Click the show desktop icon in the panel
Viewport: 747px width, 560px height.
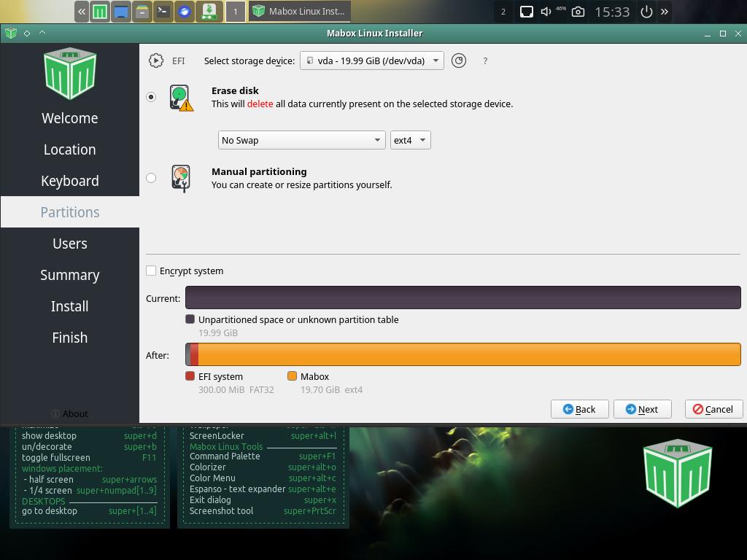click(x=121, y=12)
